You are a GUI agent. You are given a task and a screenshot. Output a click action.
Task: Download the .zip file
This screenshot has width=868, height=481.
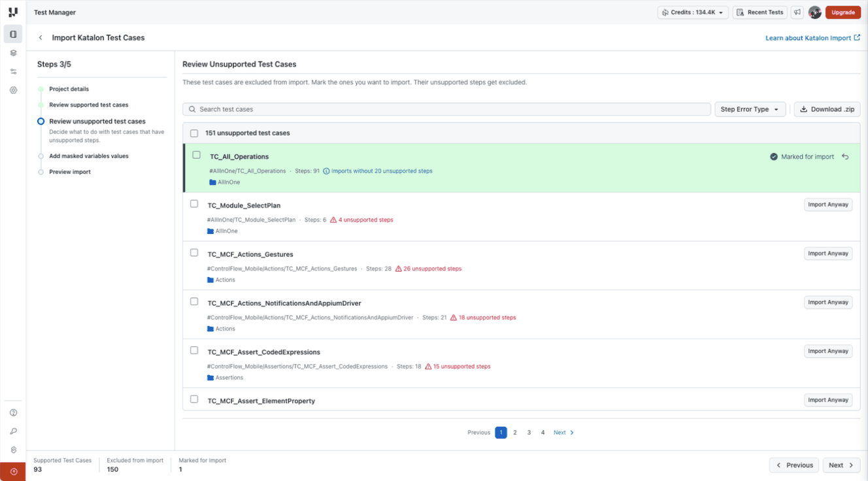coord(827,109)
